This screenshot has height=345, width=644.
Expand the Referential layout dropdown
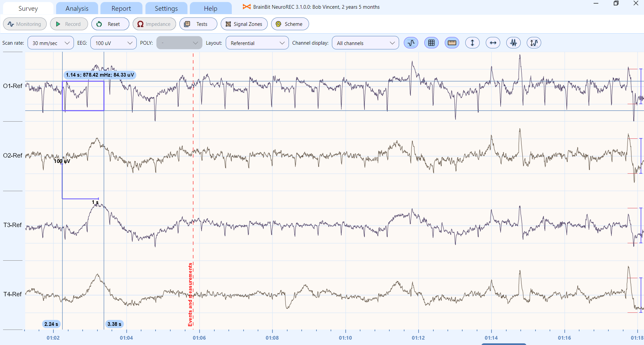[x=257, y=43]
